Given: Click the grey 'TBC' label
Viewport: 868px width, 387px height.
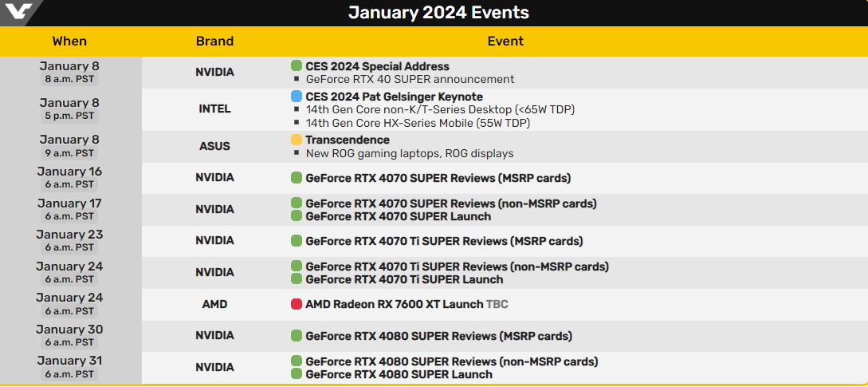Looking at the screenshot, I should pyautogui.click(x=497, y=304).
